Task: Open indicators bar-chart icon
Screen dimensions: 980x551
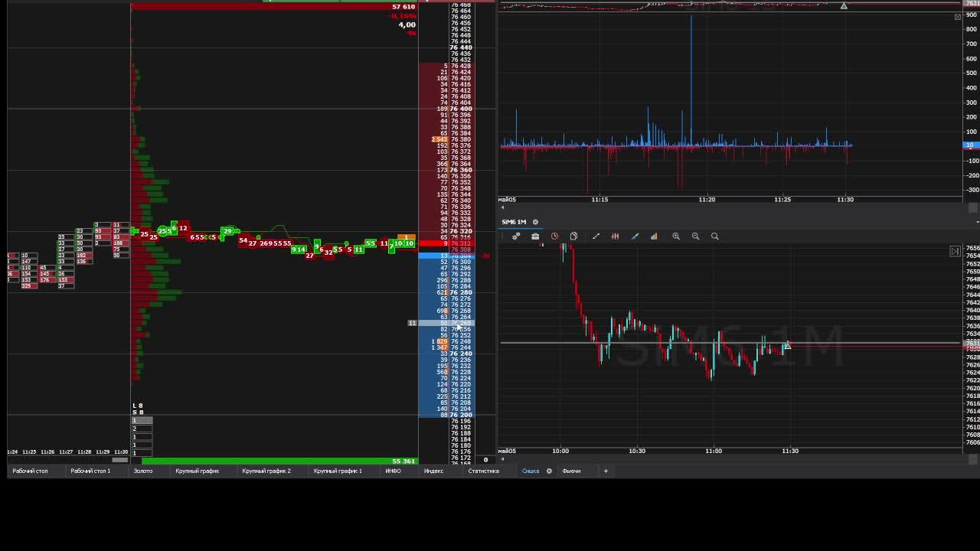Action: [x=654, y=236]
